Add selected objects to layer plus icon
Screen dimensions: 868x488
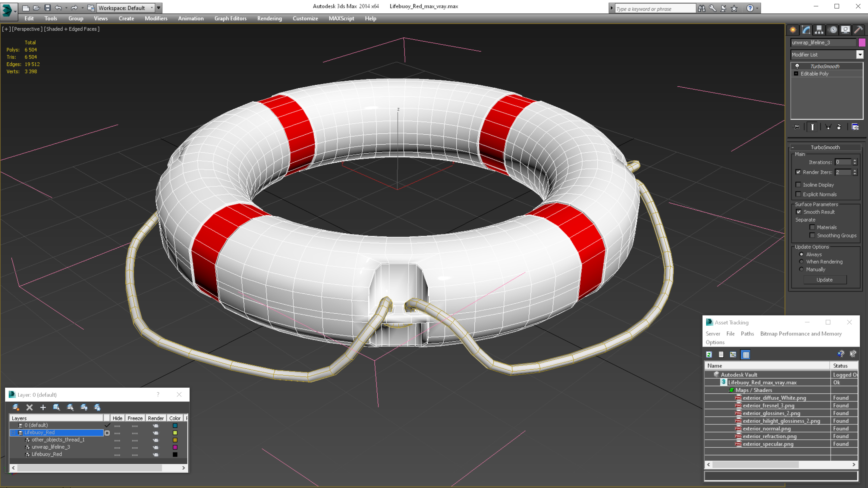pos(43,408)
